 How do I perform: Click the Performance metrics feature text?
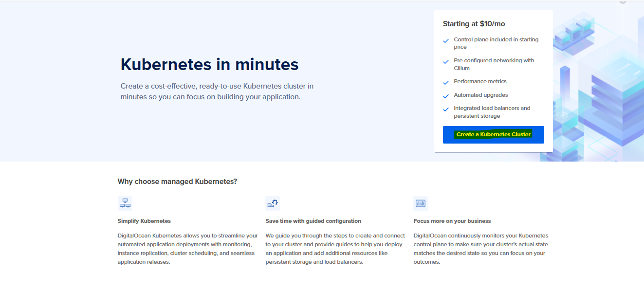pyautogui.click(x=480, y=82)
